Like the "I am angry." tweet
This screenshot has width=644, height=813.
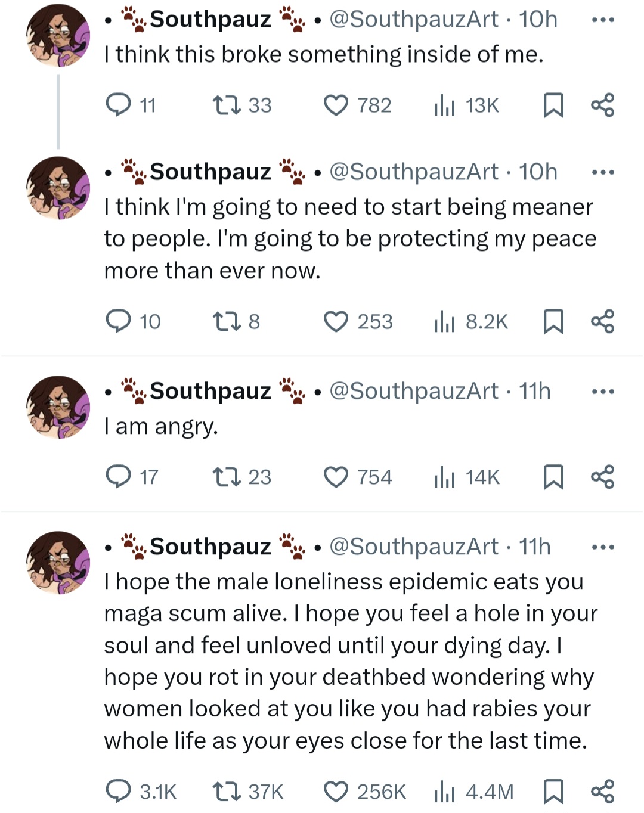click(336, 477)
